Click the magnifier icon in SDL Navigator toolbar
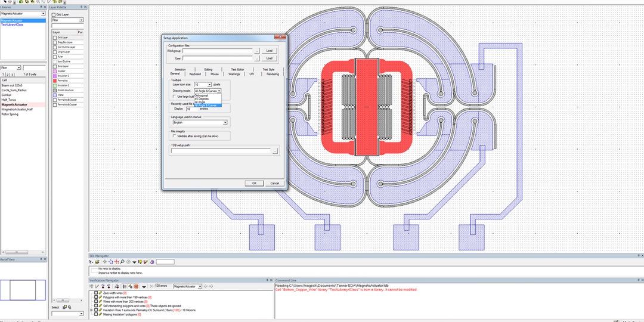This screenshot has width=644, height=322. (x=122, y=262)
